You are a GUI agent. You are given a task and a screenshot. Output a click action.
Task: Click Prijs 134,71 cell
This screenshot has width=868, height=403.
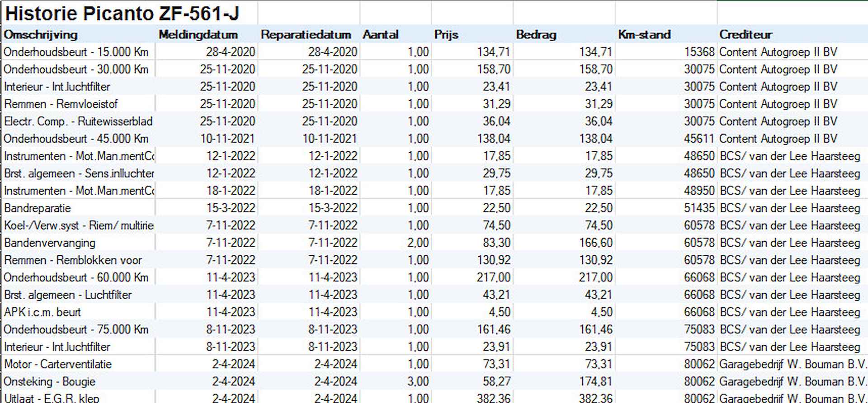coord(472,52)
